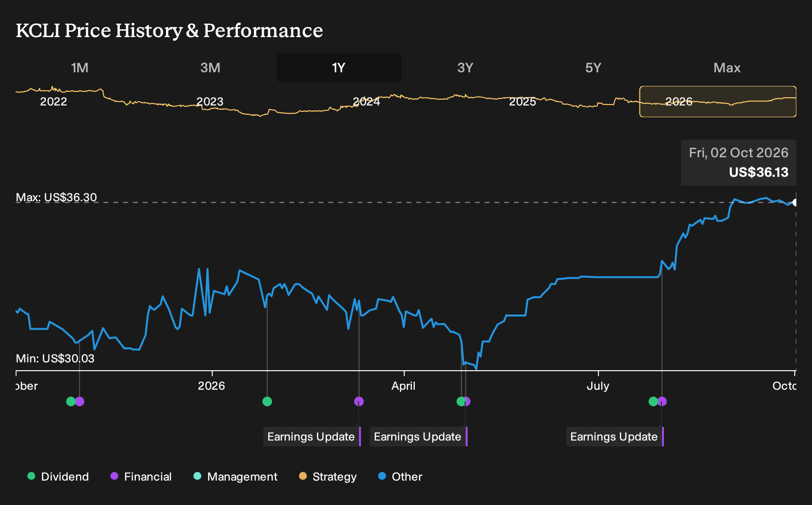Screen dimensions: 812x505
Task: Click the purple financial marker near October start
Action: [x=80, y=401]
